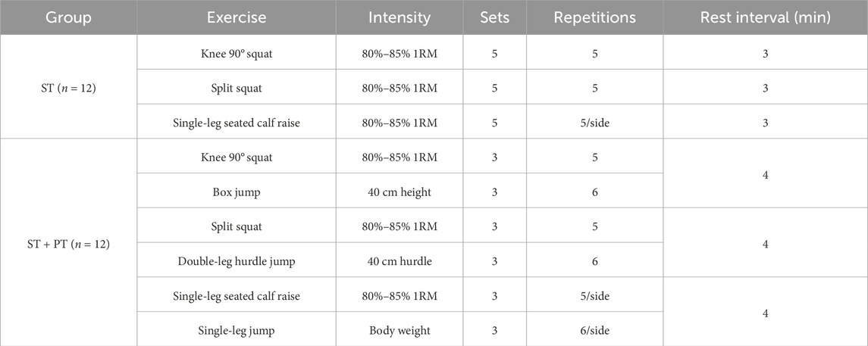Screen dimensions: 868x346
Task: Click the sets value 3 for Single-leg jump
Action: [494, 330]
